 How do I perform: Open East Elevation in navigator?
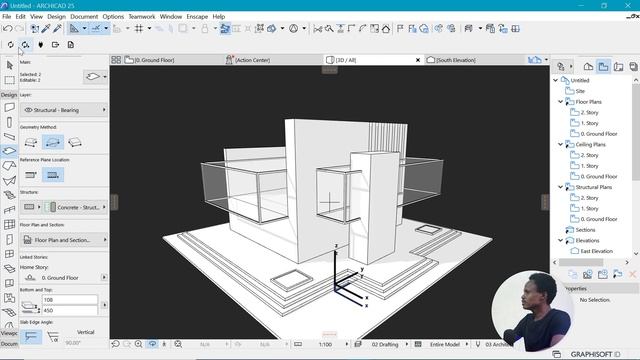click(x=596, y=251)
